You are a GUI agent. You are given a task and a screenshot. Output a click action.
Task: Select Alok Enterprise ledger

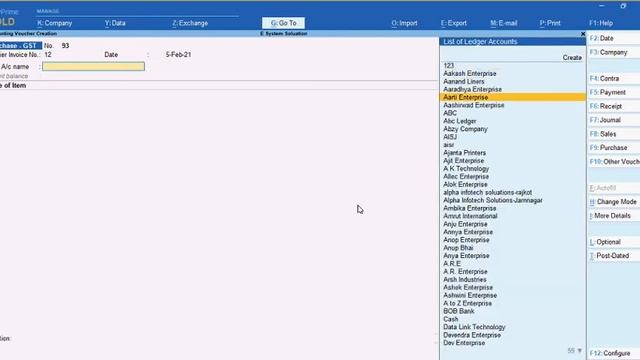(465, 184)
